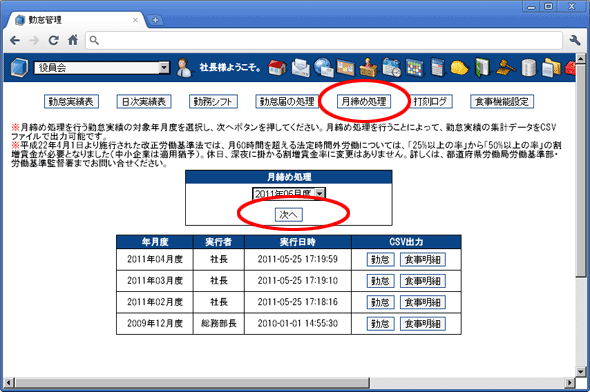Export 勤怠 CSV for 2011年04月度
The height and width of the screenshot is (392, 590).
click(x=380, y=260)
